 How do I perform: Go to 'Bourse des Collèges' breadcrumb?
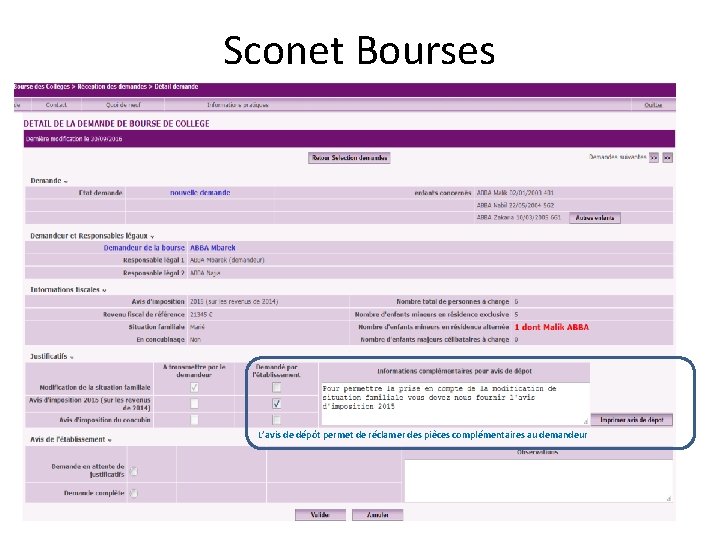[42, 87]
